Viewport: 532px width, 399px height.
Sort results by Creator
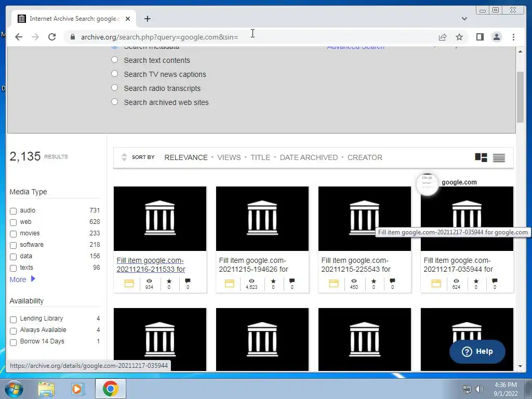click(x=365, y=157)
